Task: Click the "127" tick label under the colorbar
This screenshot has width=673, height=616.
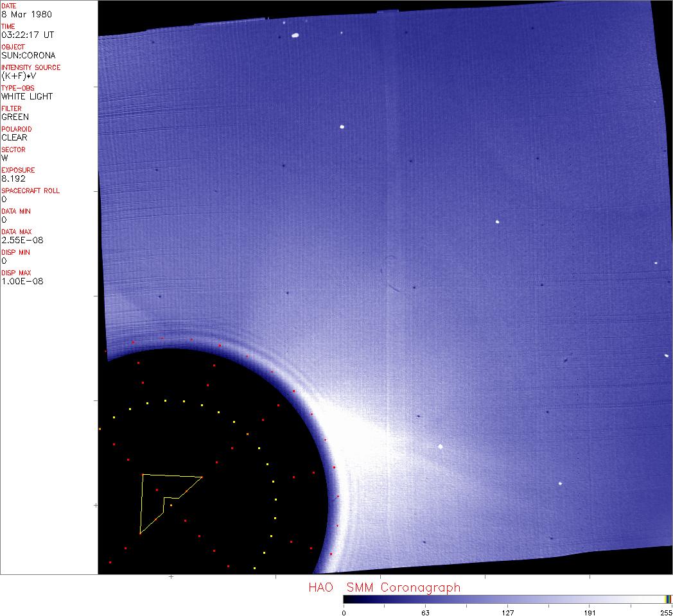Action: [507, 612]
